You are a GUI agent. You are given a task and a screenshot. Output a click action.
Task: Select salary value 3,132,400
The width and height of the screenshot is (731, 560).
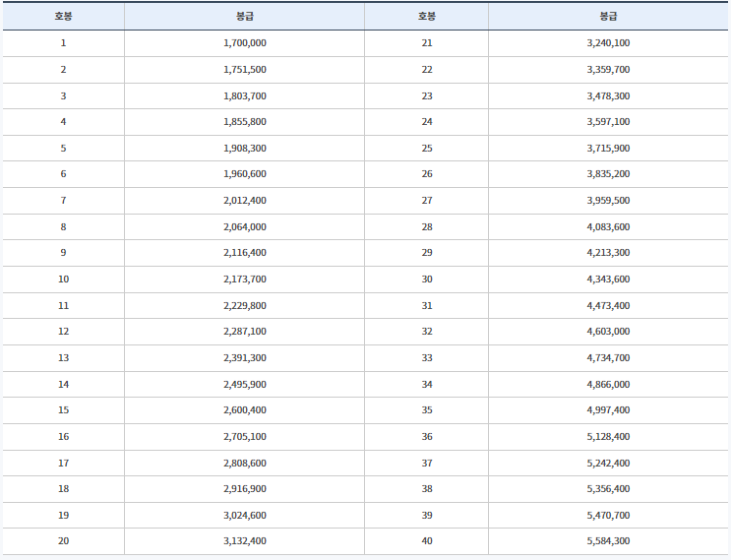coord(245,541)
